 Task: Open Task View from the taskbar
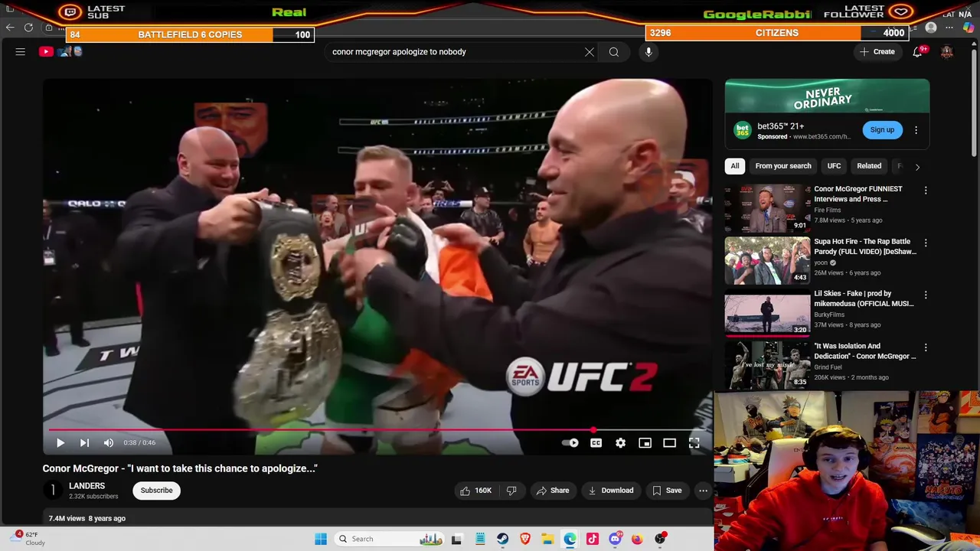457,539
